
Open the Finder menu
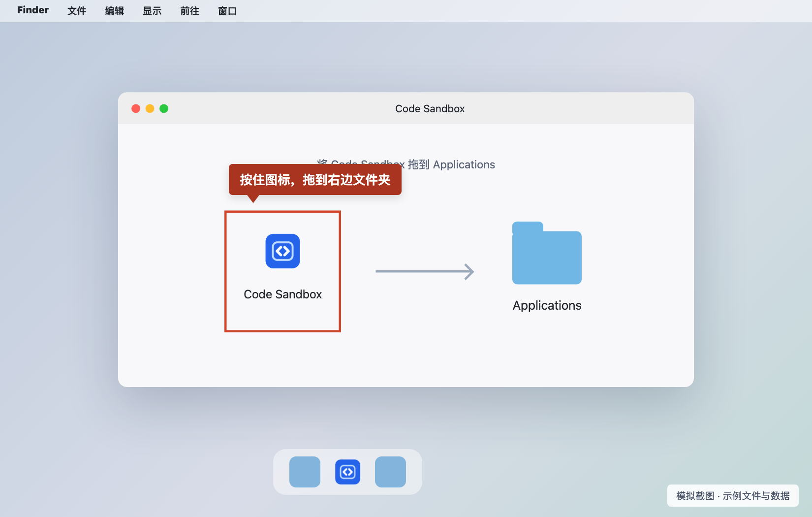33,10
